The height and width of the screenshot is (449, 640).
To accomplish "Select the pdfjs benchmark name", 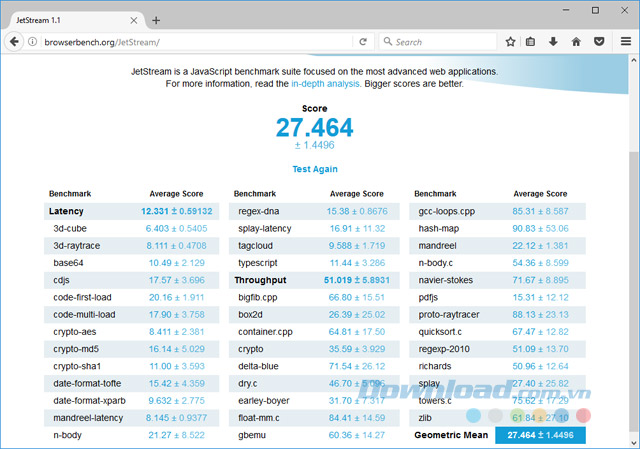I will coord(428,297).
